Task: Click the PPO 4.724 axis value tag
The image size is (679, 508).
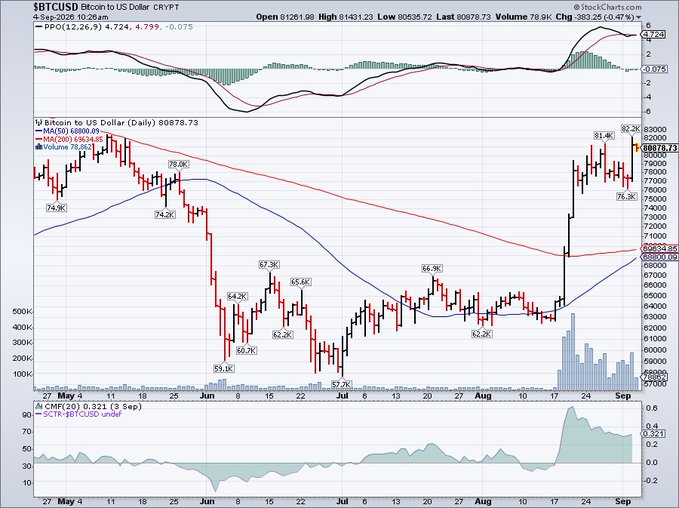Action: [x=654, y=34]
